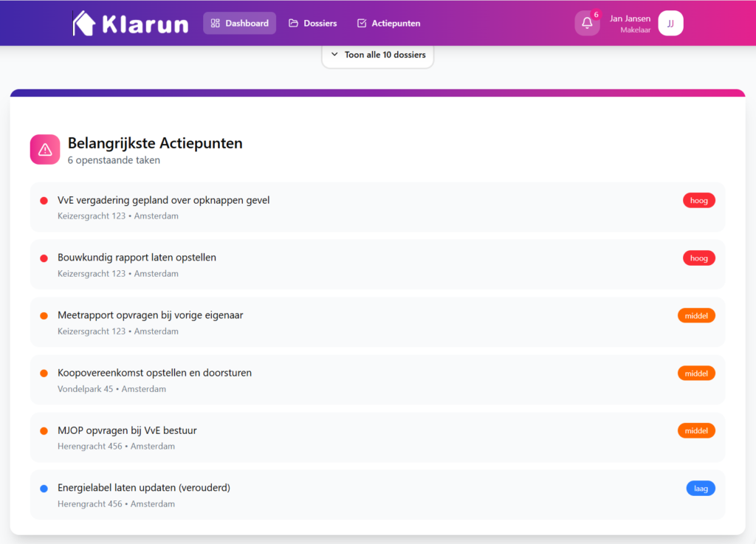Select the Koopovereenkomst opstellen task row

[x=377, y=379]
